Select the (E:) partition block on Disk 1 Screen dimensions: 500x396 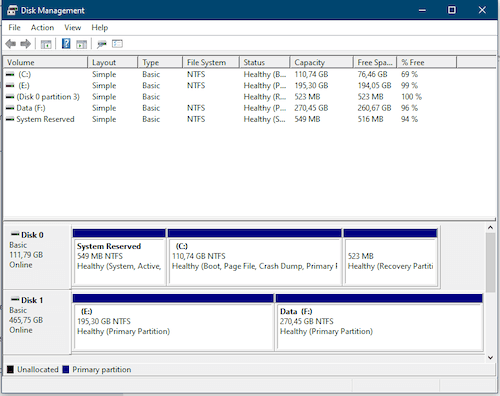[x=173, y=322]
